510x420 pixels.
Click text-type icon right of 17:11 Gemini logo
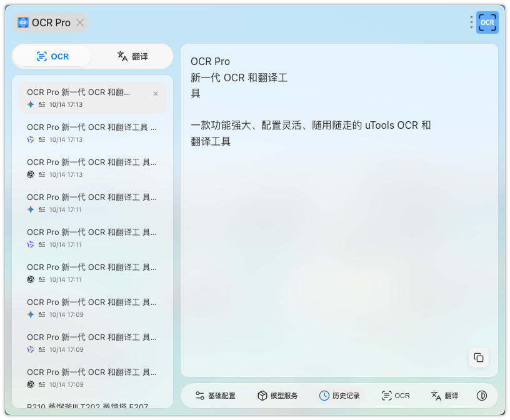click(x=42, y=209)
